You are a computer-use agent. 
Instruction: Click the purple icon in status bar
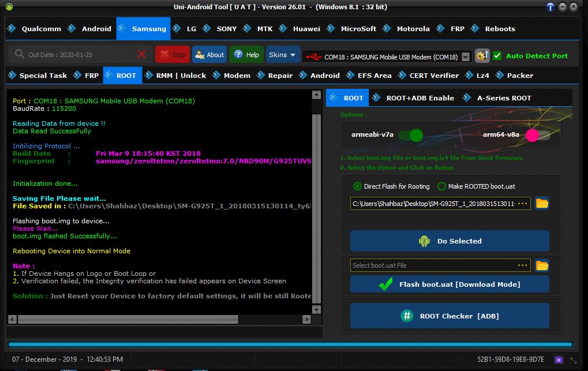(558, 359)
